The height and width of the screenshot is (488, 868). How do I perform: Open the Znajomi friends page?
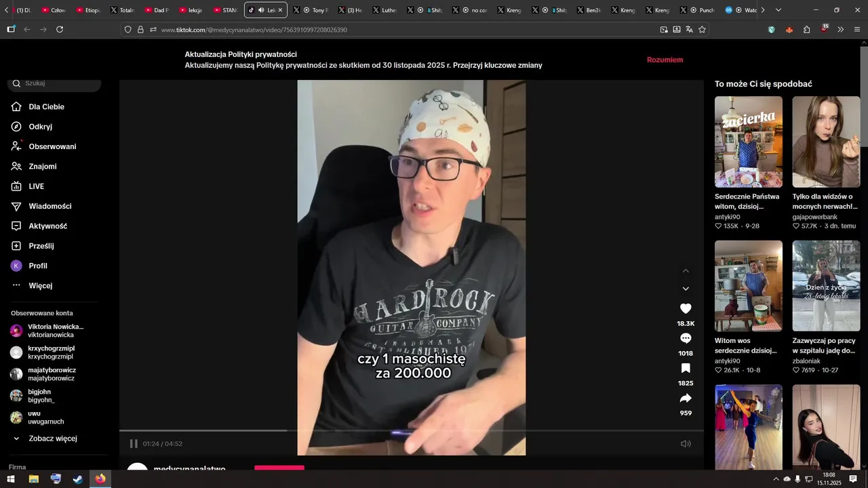point(42,167)
